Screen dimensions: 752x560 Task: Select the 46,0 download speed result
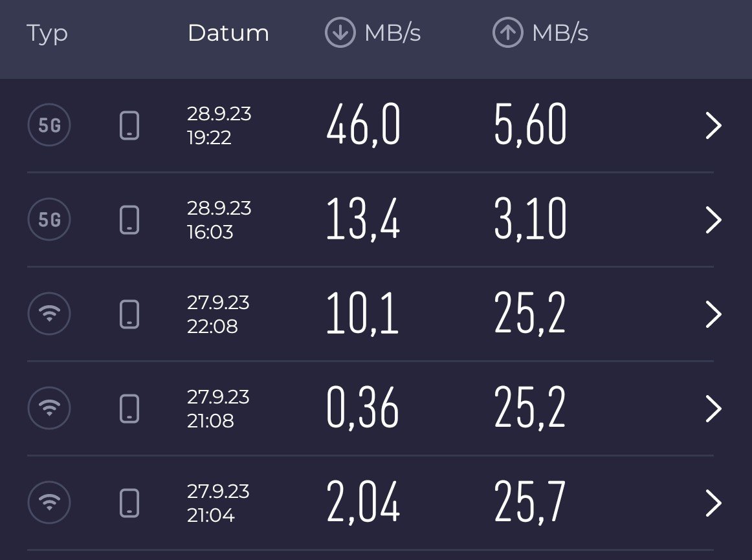(x=364, y=125)
